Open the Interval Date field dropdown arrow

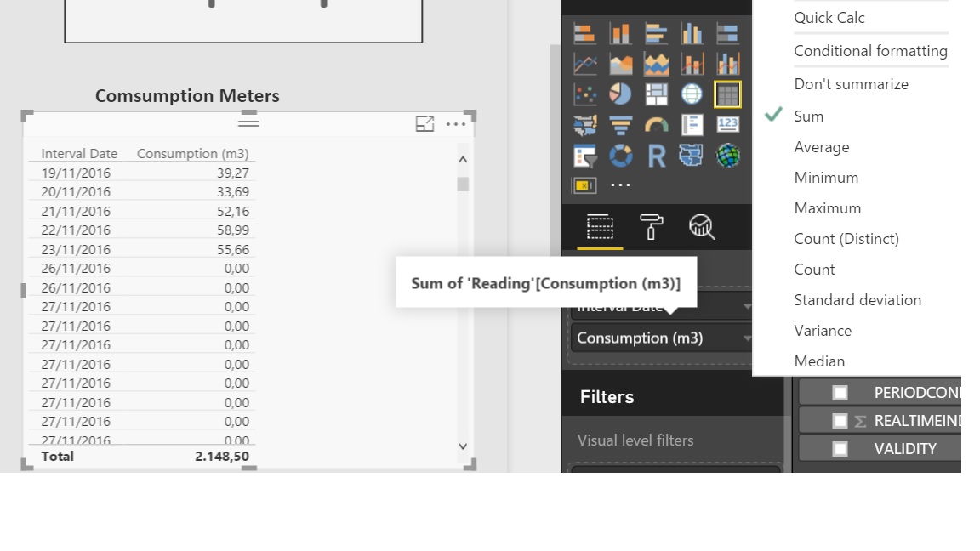746,306
